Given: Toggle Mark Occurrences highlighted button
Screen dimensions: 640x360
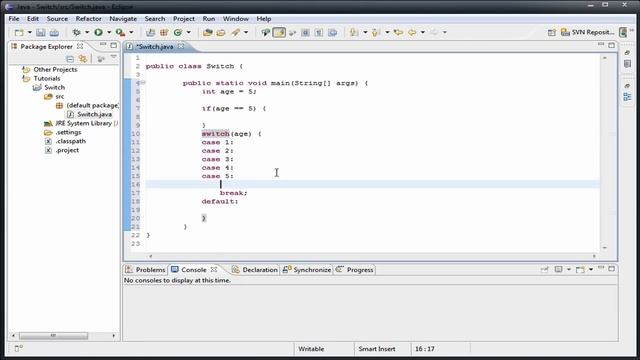Looking at the screenshot, I should tap(279, 32).
